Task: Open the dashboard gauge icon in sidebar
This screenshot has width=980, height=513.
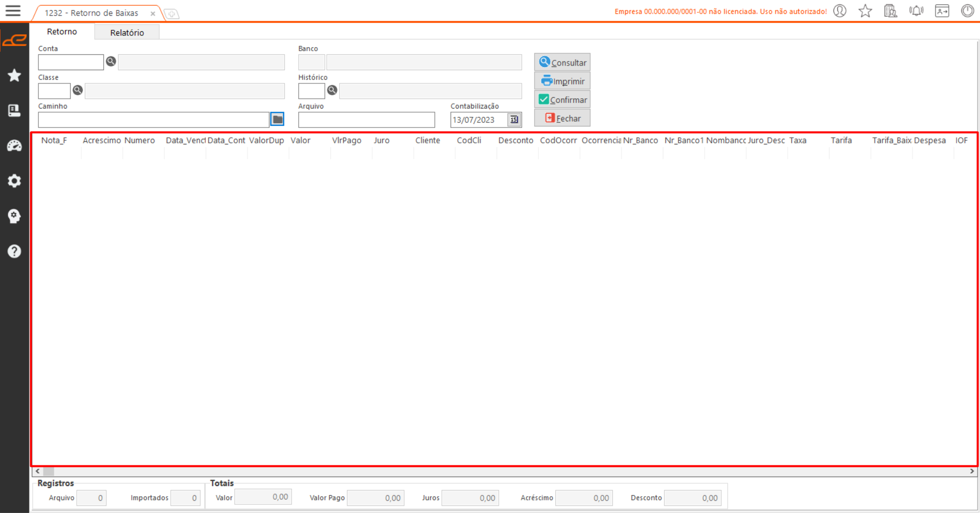Action: click(14, 146)
